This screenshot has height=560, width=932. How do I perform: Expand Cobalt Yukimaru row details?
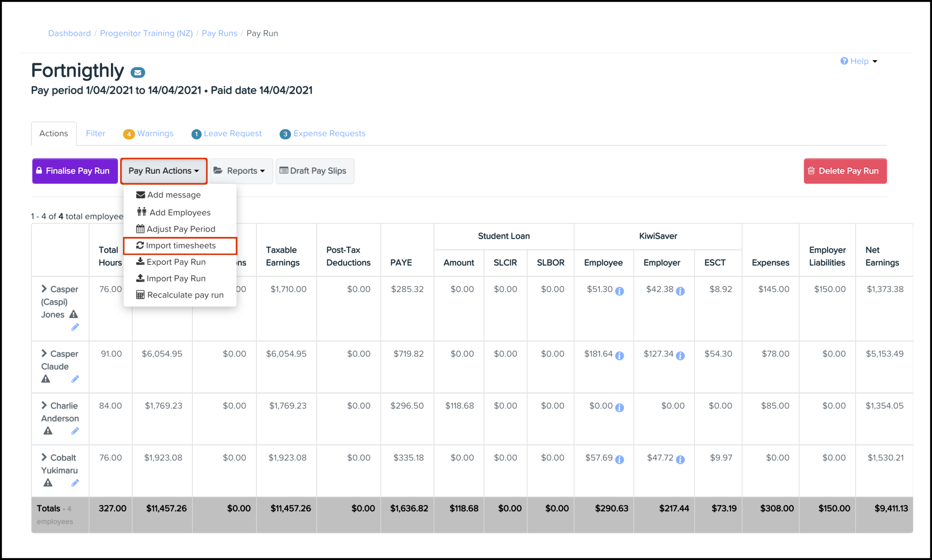(x=44, y=457)
